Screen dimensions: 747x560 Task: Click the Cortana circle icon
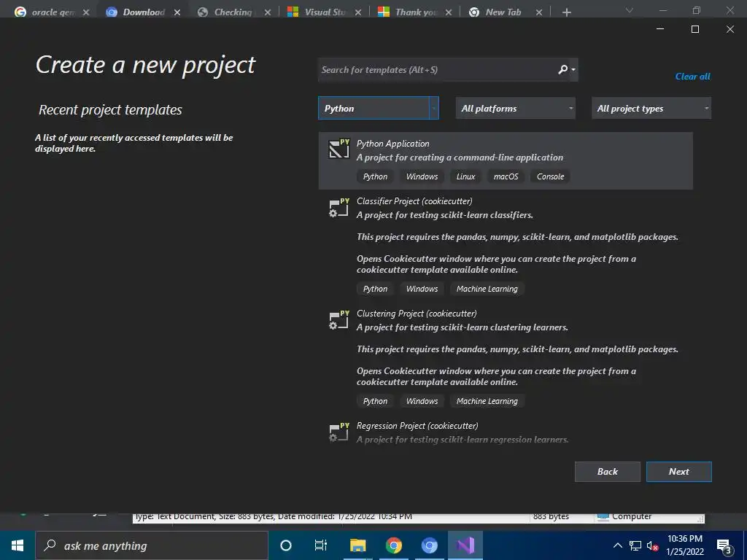coord(286,545)
